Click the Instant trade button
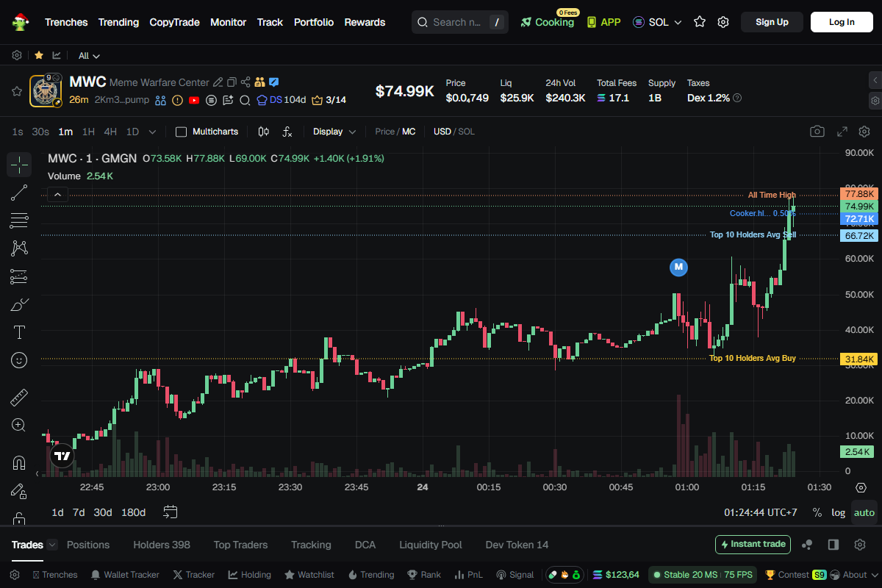Screen dimensions: 882x588 (753, 545)
